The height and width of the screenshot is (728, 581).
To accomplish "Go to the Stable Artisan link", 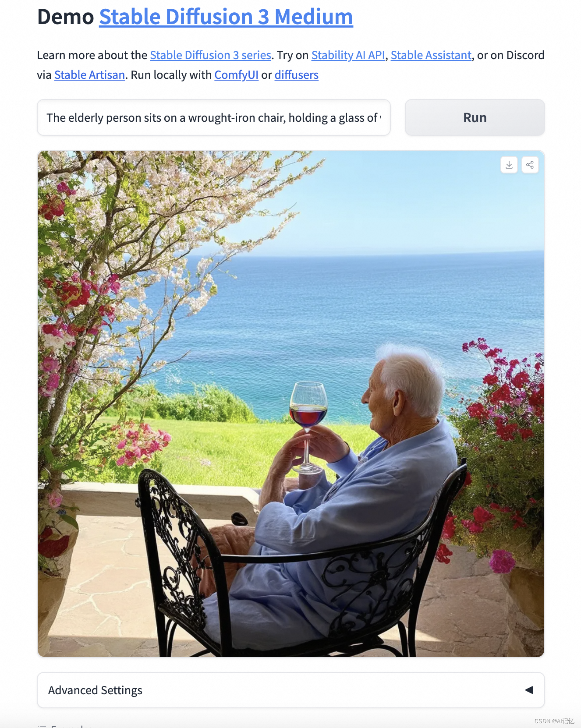I will click(90, 75).
